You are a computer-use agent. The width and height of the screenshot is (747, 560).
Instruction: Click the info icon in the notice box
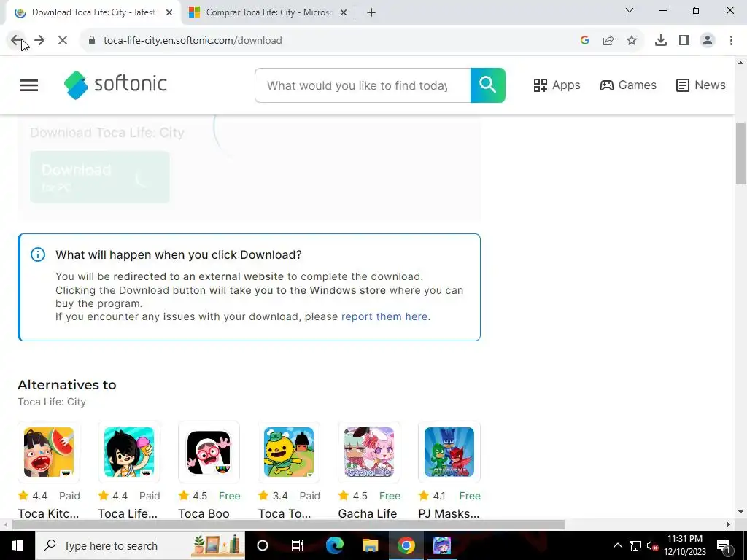click(x=38, y=254)
